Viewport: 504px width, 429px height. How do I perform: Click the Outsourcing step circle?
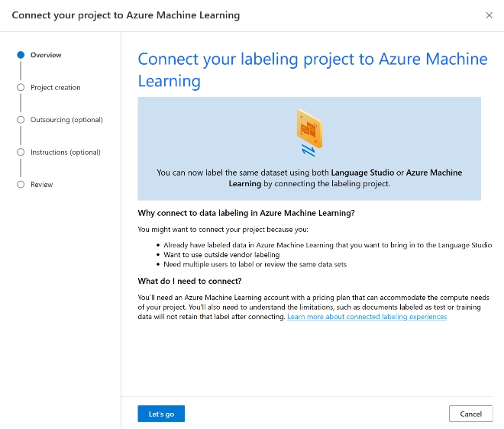click(x=21, y=120)
